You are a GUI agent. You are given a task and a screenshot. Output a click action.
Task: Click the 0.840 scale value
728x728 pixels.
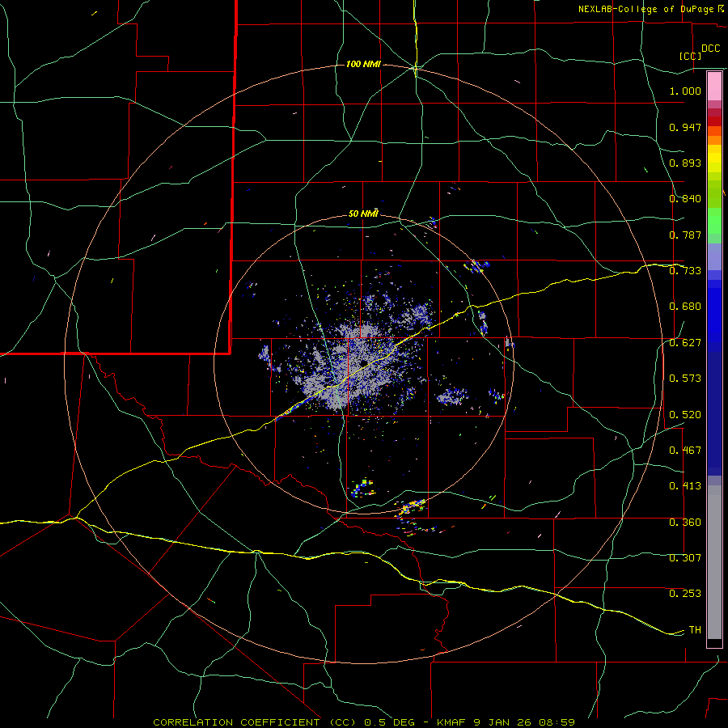tap(685, 199)
